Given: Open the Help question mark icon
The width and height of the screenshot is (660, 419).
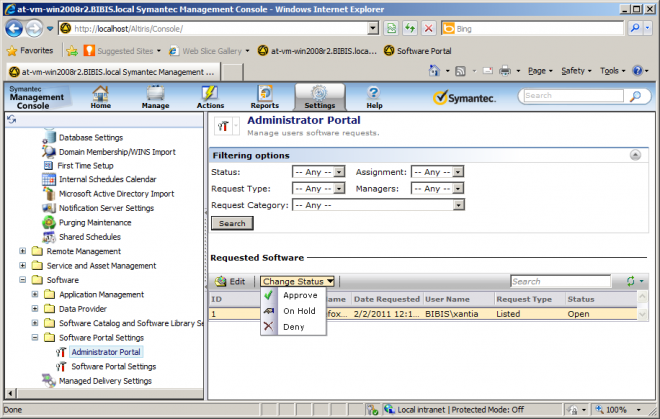Looking at the screenshot, I should pos(374,97).
